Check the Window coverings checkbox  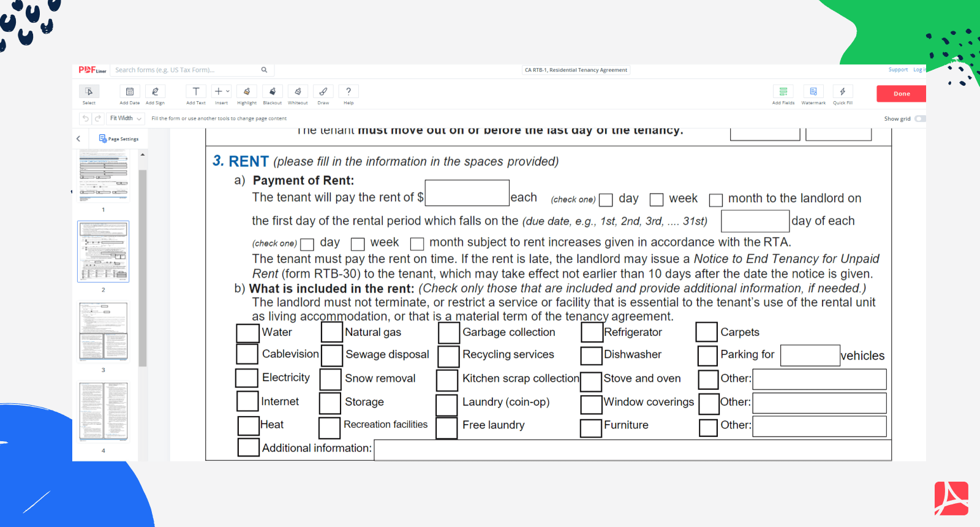(591, 404)
